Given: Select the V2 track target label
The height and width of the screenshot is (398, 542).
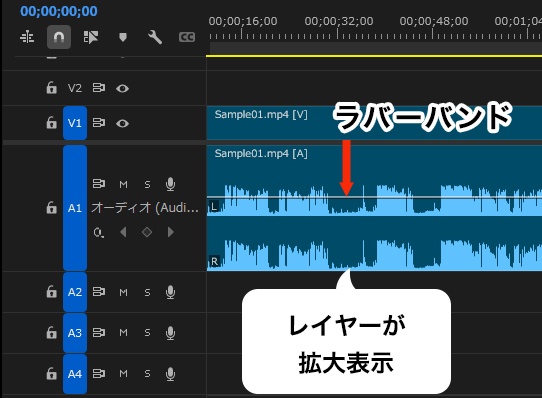Looking at the screenshot, I should click(75, 88).
